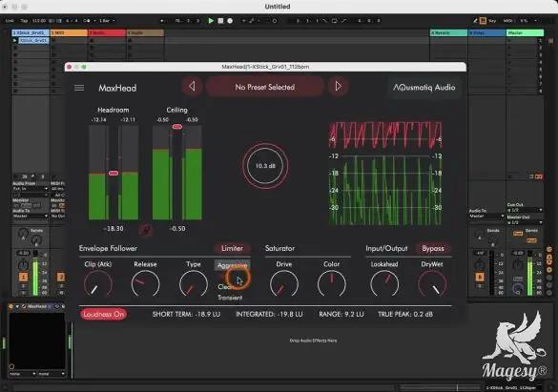Open the No Preset Selected preset list
This screenshot has width=558, height=392.
click(x=265, y=87)
